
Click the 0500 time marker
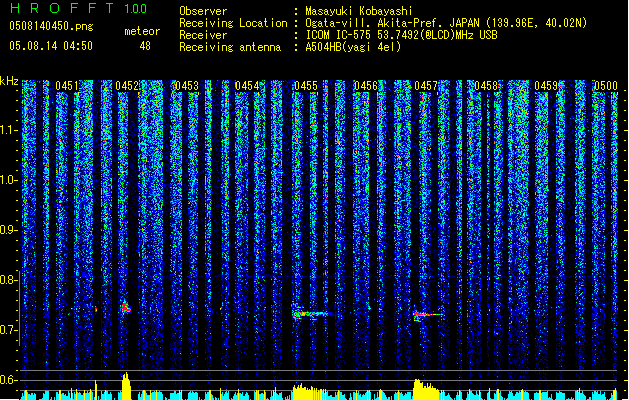[x=606, y=86]
